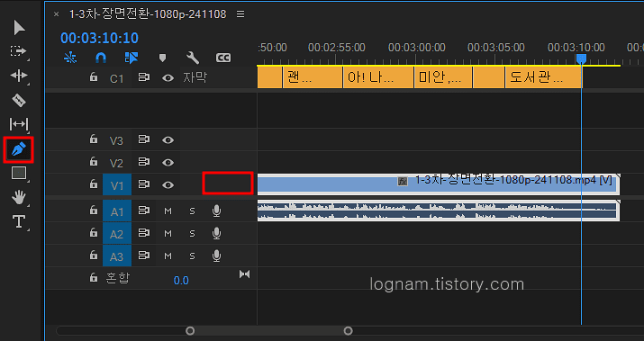Toggle sync lock for V1 track

(x=143, y=184)
